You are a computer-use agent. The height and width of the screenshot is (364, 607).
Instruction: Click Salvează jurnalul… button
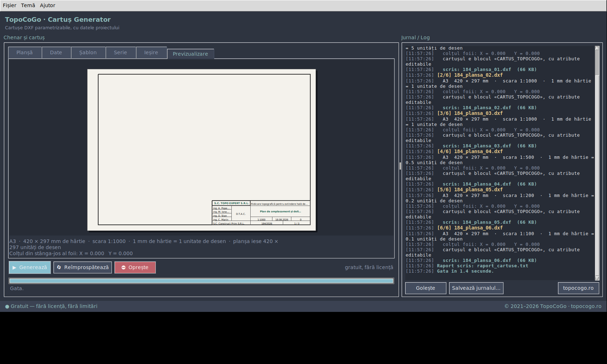476,288
